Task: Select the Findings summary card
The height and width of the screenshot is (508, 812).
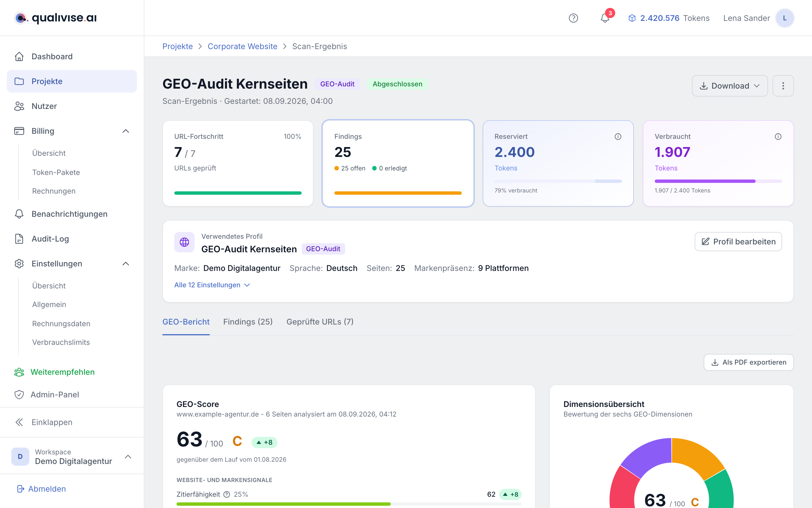Action: pyautogui.click(x=398, y=163)
